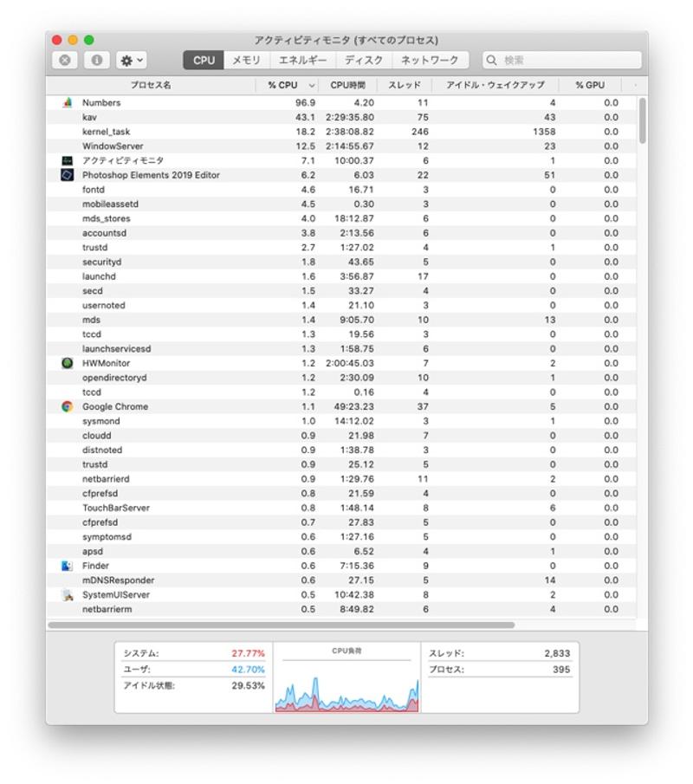Click the Numbers app icon

point(68,102)
